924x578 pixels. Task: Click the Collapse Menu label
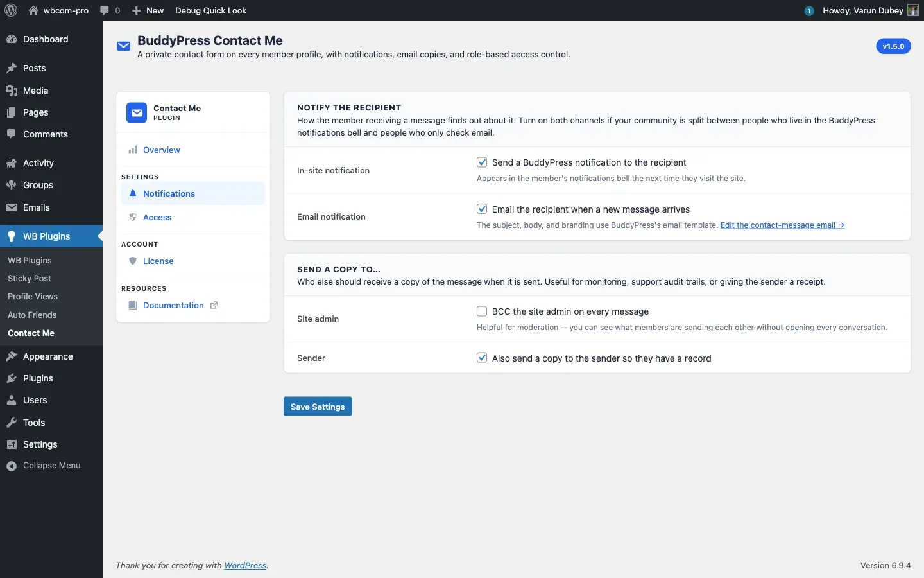(x=52, y=466)
